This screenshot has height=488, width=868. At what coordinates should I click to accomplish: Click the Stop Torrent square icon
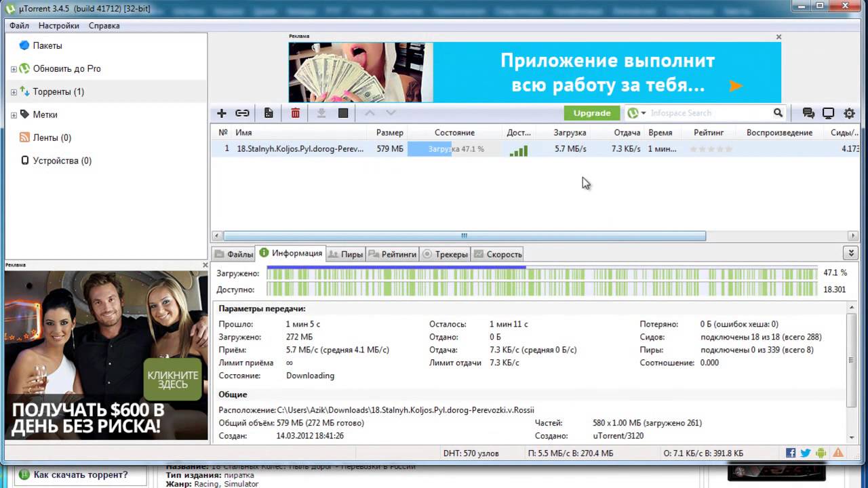(343, 113)
